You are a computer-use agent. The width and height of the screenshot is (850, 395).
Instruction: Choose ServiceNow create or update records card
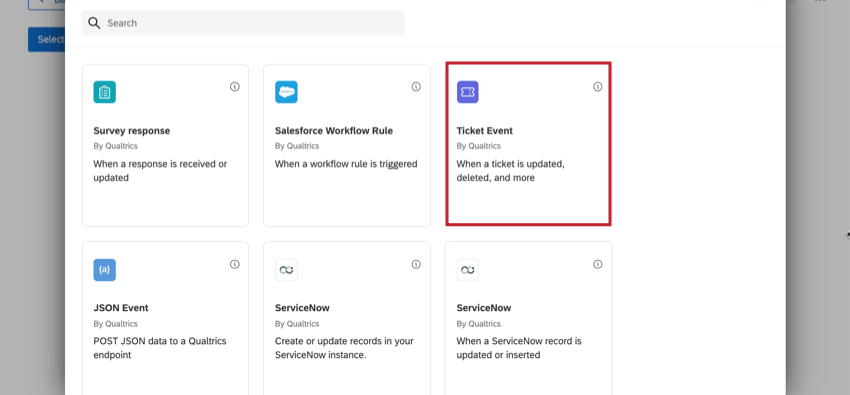tap(347, 318)
